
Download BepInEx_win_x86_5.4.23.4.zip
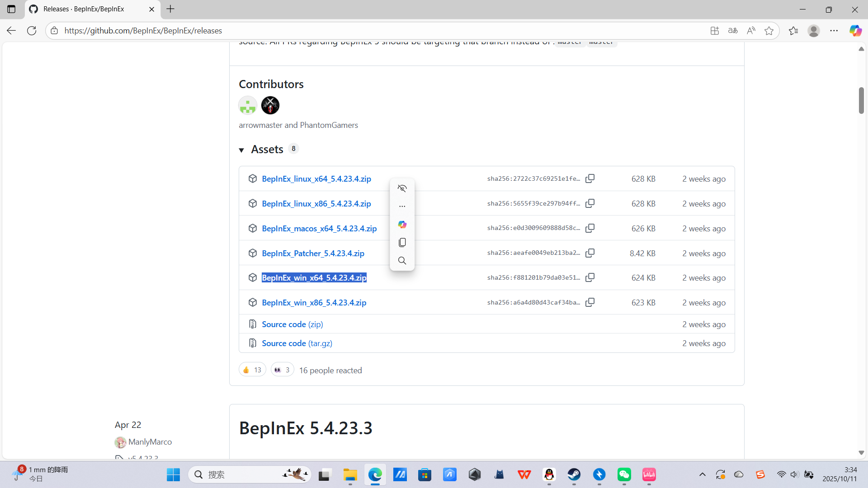[x=314, y=302]
